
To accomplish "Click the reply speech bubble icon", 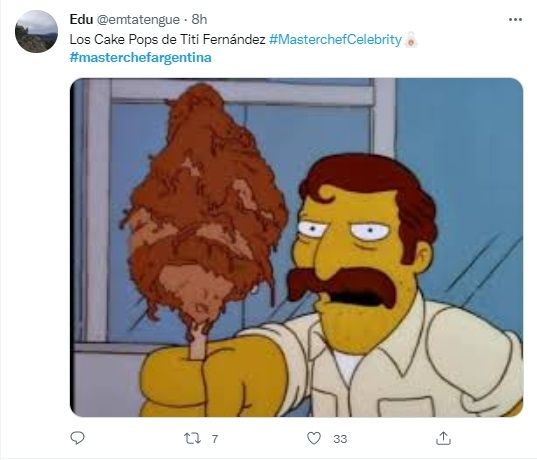I will 77,438.
